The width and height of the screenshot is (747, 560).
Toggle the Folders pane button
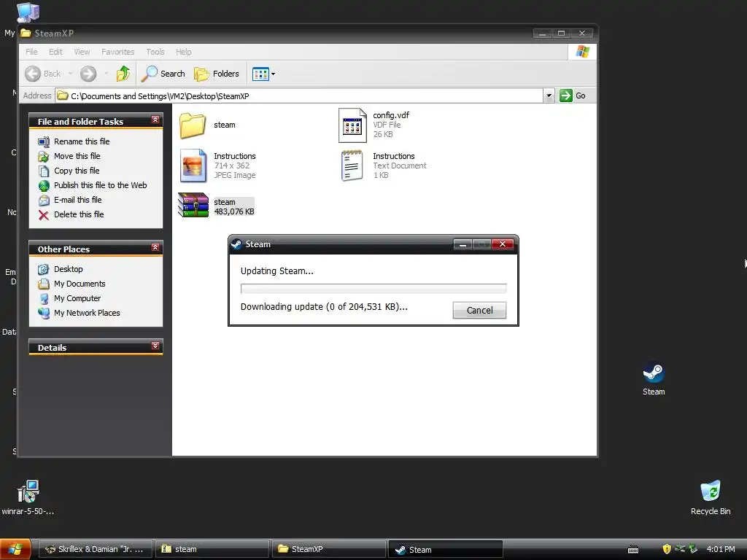point(217,74)
